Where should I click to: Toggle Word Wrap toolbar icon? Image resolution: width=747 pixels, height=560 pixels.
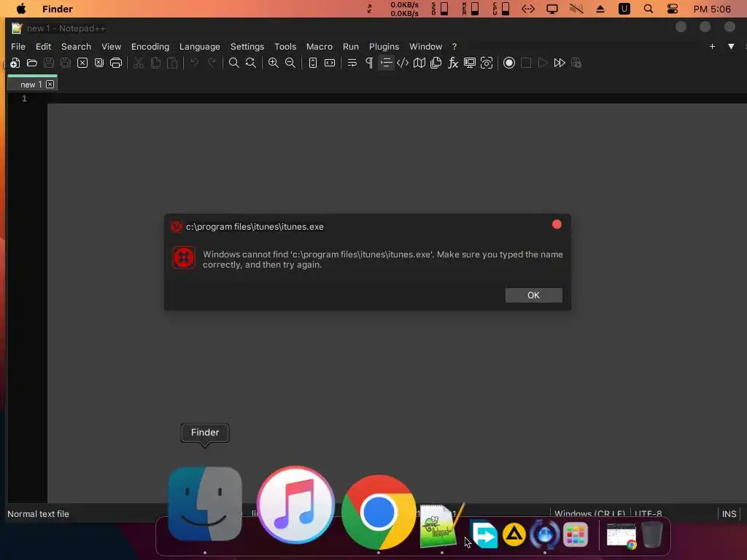(352, 63)
